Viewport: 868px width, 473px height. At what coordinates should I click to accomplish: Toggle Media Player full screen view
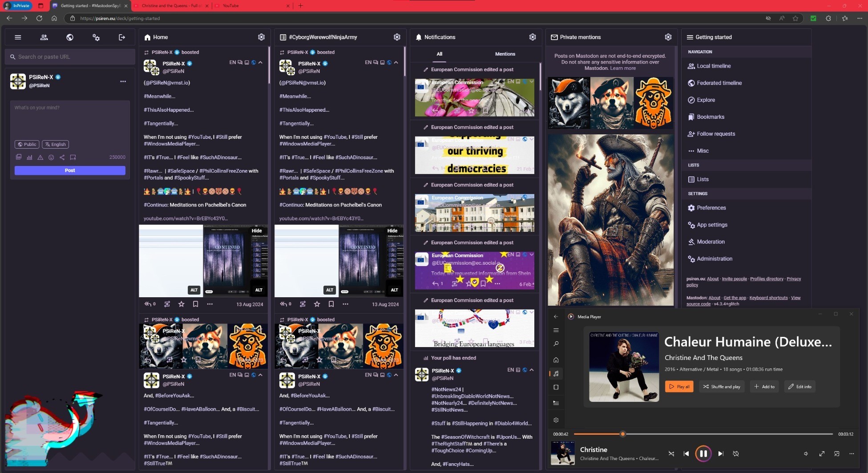pos(822,453)
